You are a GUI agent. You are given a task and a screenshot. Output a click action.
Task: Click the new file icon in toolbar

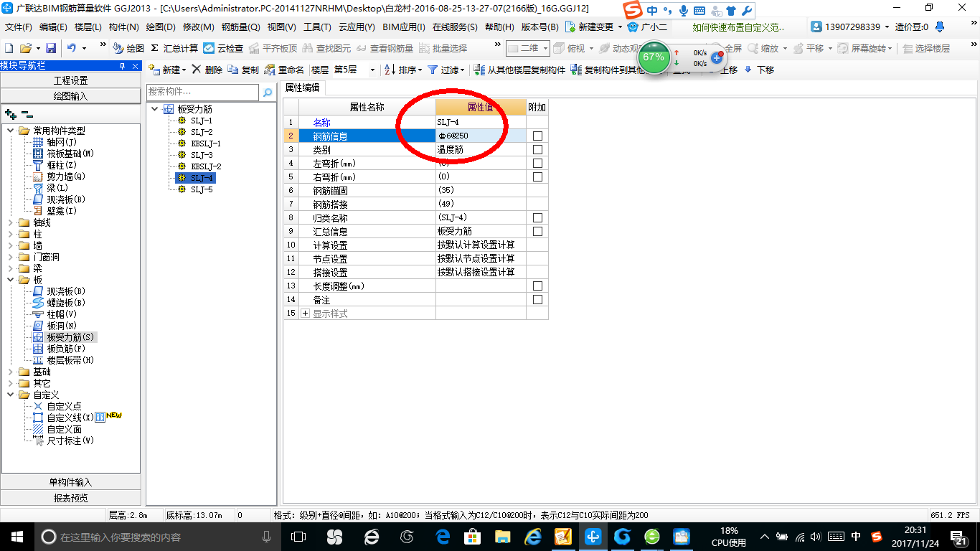click(9, 48)
